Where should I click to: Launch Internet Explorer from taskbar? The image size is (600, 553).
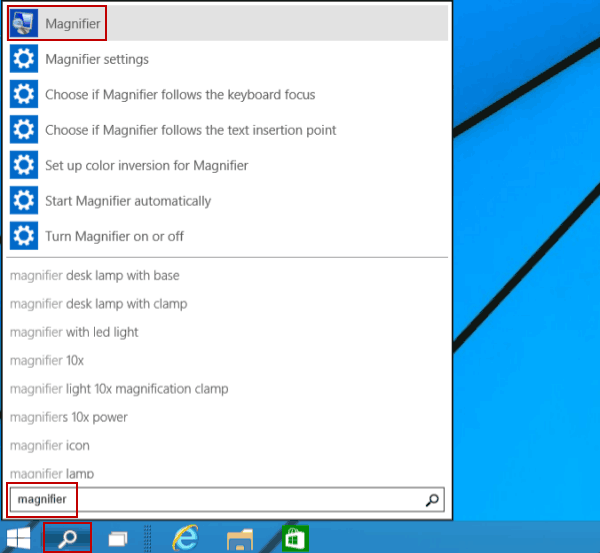[x=186, y=538]
